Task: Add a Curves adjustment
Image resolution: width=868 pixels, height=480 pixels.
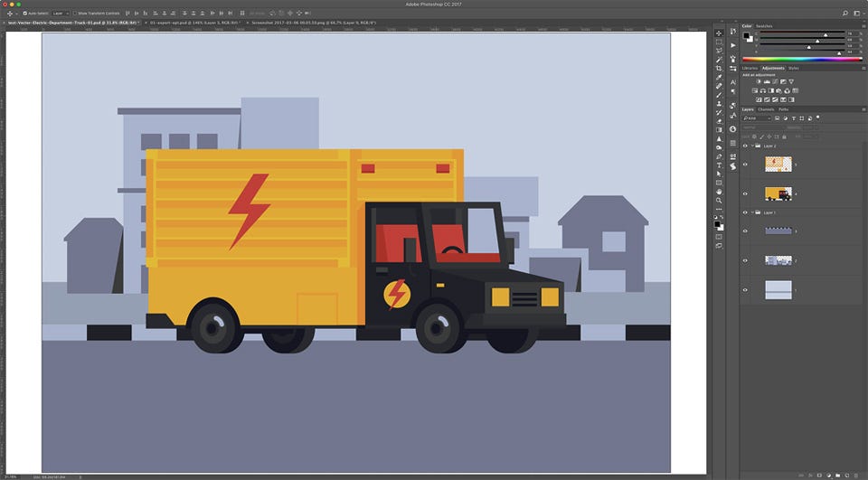Action: (775, 81)
